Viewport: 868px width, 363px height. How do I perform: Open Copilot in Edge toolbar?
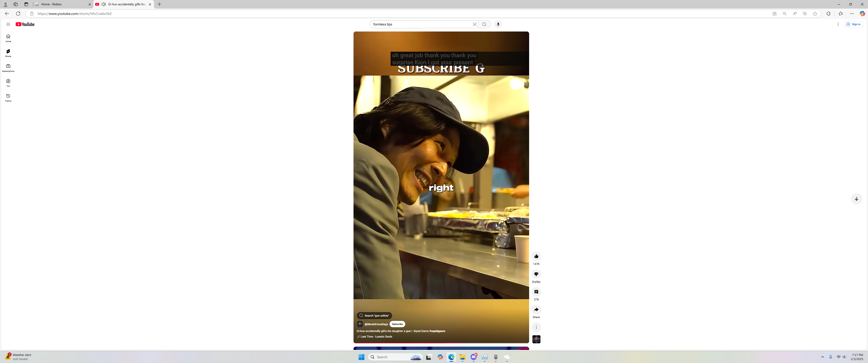click(x=862, y=13)
